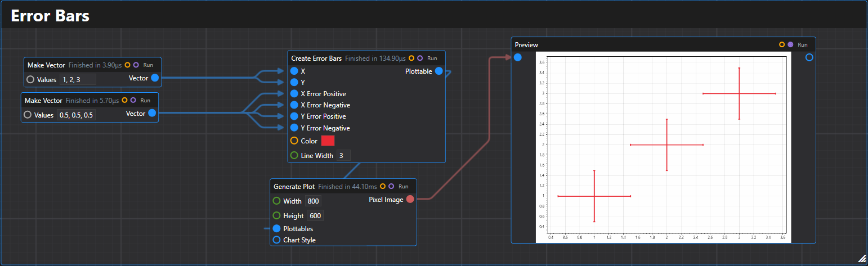Click the orange ring icon on the Preview node
Viewport: 868px width, 266px height.
(x=782, y=44)
